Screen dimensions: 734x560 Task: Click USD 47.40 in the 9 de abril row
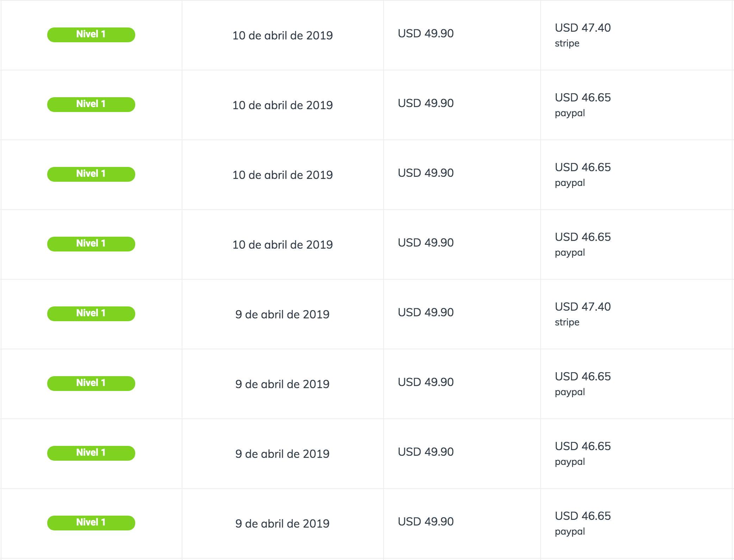[583, 307]
